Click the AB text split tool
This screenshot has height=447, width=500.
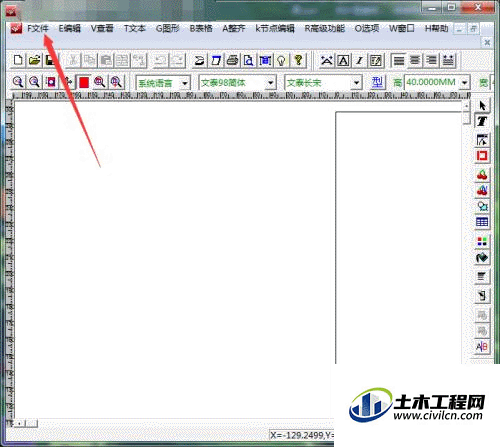coord(482,347)
